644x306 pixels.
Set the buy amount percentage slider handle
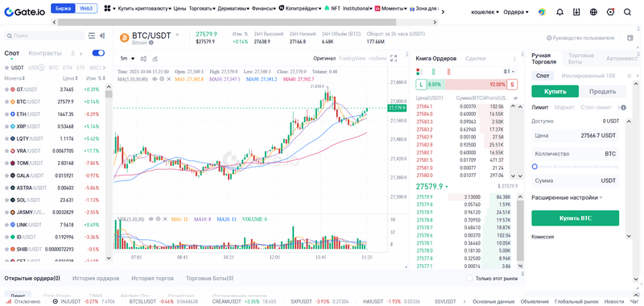(x=535, y=167)
